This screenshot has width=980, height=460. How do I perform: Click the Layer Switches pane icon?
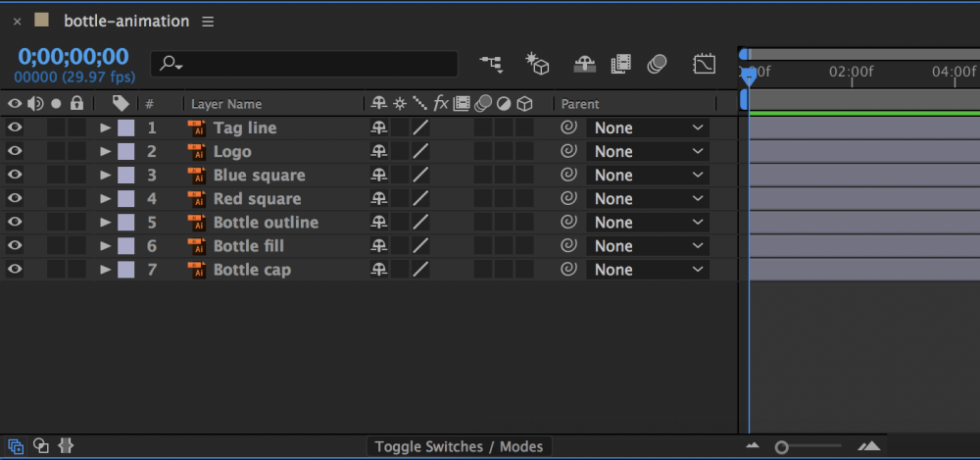click(x=16, y=446)
